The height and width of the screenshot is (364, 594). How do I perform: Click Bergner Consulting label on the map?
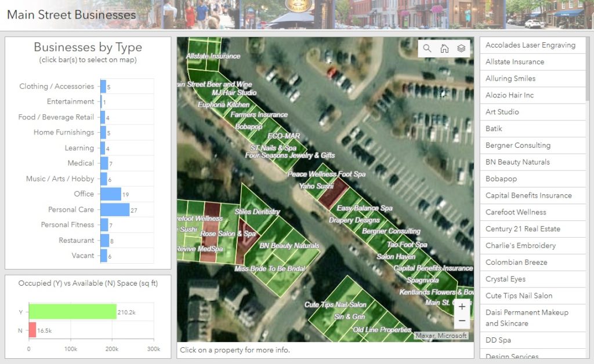pos(392,231)
